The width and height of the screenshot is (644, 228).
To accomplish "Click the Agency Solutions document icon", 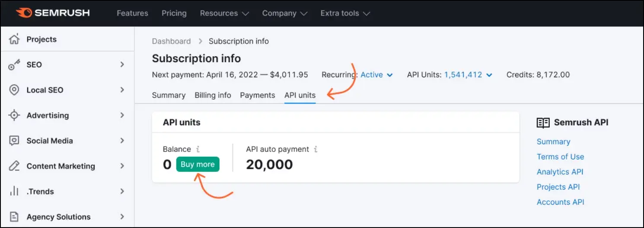I will click(x=14, y=217).
